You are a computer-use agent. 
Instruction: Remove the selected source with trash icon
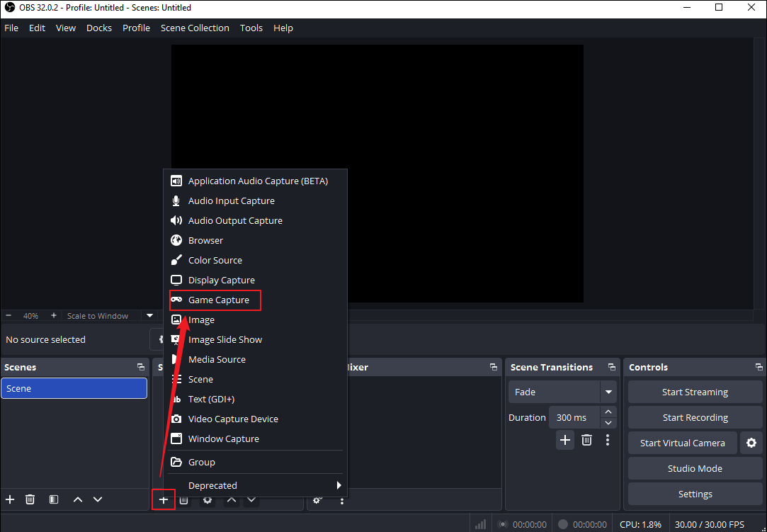click(x=183, y=499)
